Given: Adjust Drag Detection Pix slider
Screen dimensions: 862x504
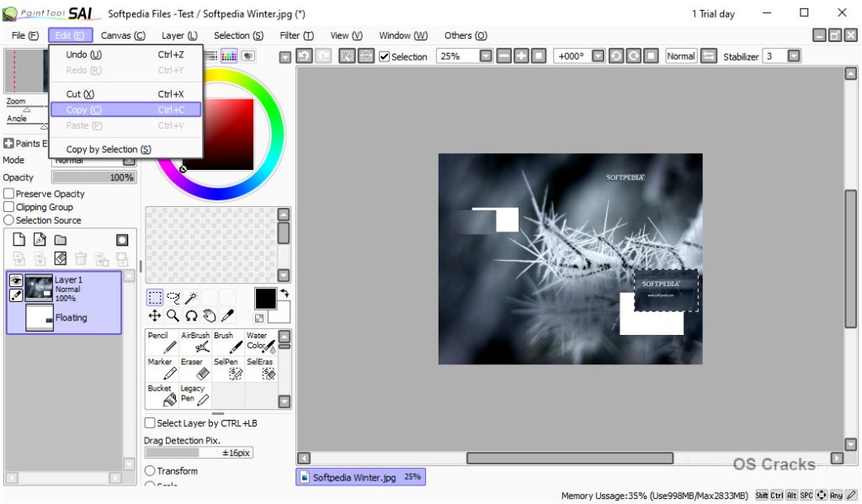Looking at the screenshot, I should pos(199,453).
